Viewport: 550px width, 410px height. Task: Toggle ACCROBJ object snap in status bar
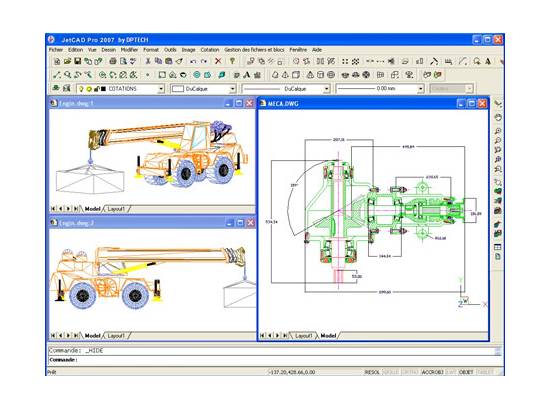pos(432,372)
